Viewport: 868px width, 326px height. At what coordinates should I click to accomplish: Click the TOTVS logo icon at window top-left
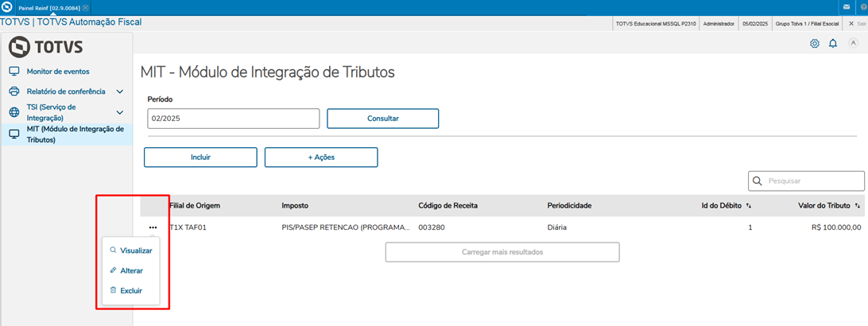[x=7, y=8]
